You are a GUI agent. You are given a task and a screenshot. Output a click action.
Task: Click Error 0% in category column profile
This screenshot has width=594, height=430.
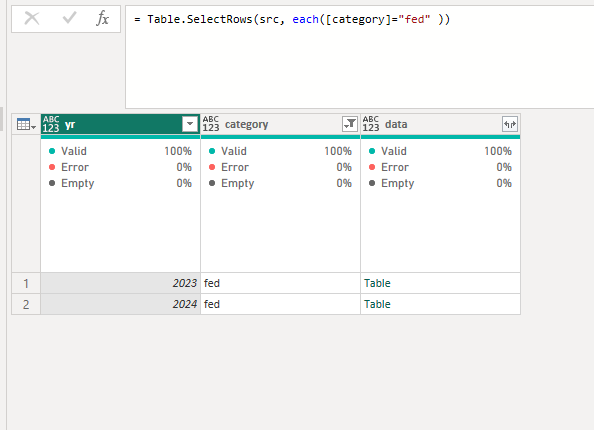tap(280, 167)
